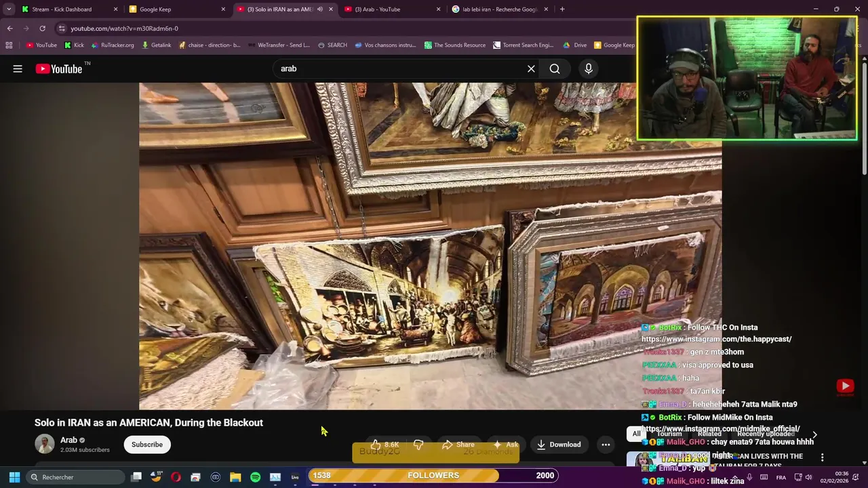Switch to the Kick Dashboard tab
This screenshot has width=868, height=488.
tap(68, 9)
